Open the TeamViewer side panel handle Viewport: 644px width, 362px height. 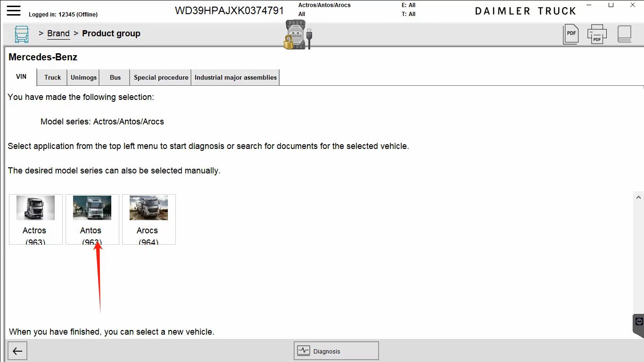pos(639,326)
